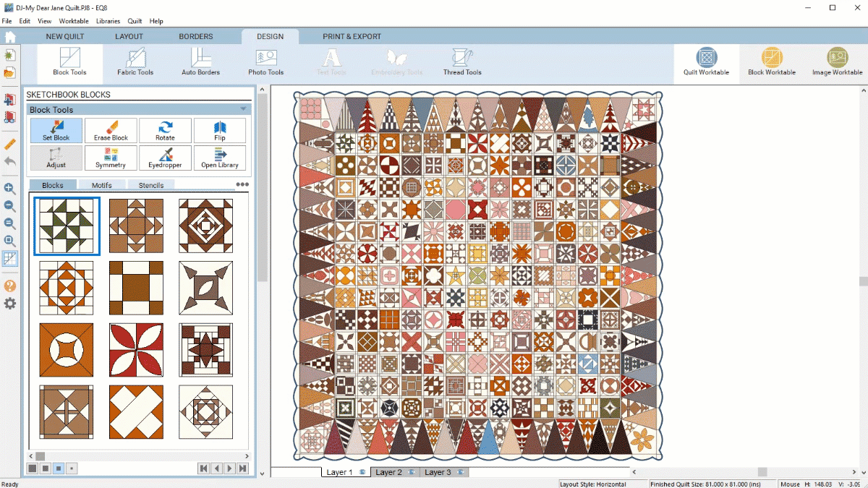
Task: Choose the Symmetry tool
Action: (111, 158)
